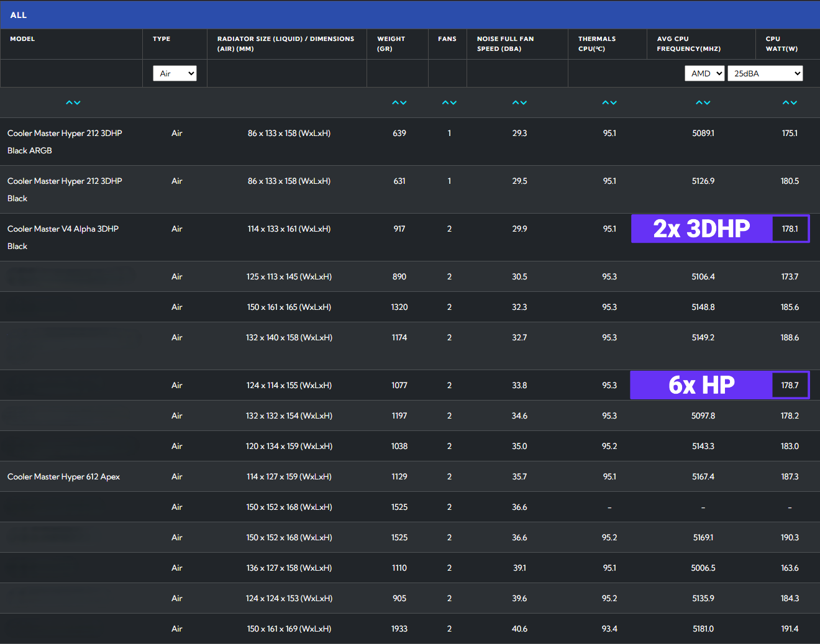This screenshot has height=644, width=820.
Task: Sort by noise level using its arrows
Action: tap(519, 102)
